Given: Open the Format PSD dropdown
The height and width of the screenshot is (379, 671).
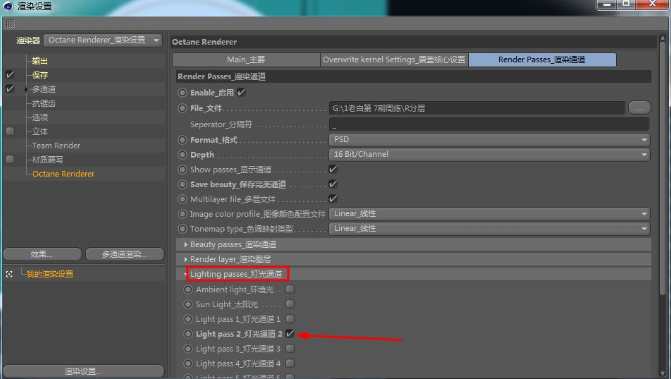Looking at the screenshot, I should 489,139.
